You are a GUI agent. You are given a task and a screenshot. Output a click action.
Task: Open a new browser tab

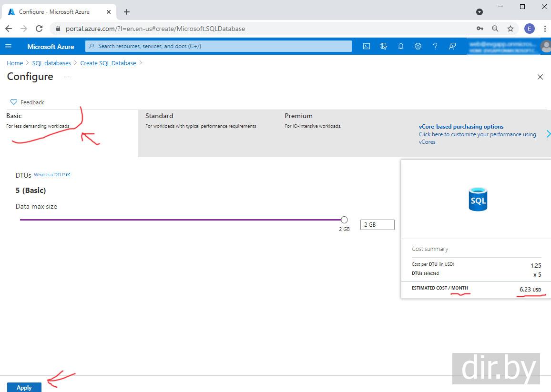127,12
